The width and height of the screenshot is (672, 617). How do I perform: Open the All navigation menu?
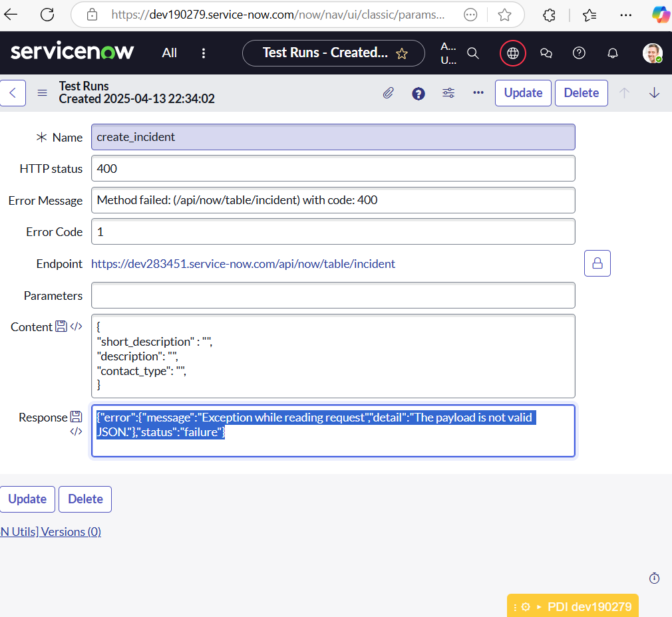(170, 53)
